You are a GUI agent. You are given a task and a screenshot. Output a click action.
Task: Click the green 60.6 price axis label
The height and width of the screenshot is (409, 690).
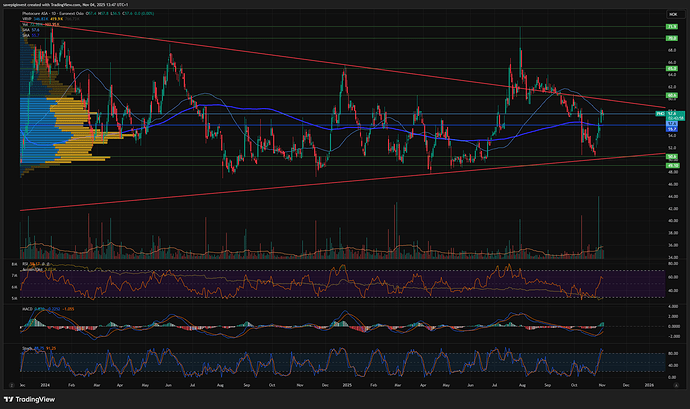[673, 97]
